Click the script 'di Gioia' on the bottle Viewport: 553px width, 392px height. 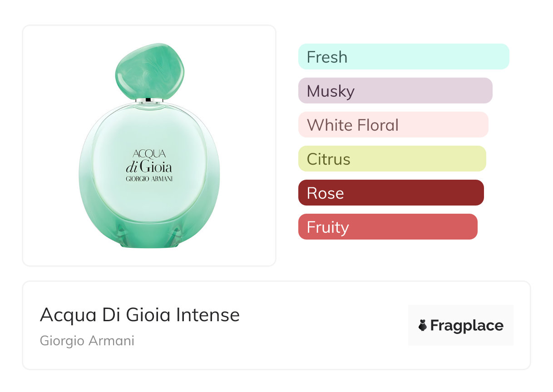click(x=149, y=166)
